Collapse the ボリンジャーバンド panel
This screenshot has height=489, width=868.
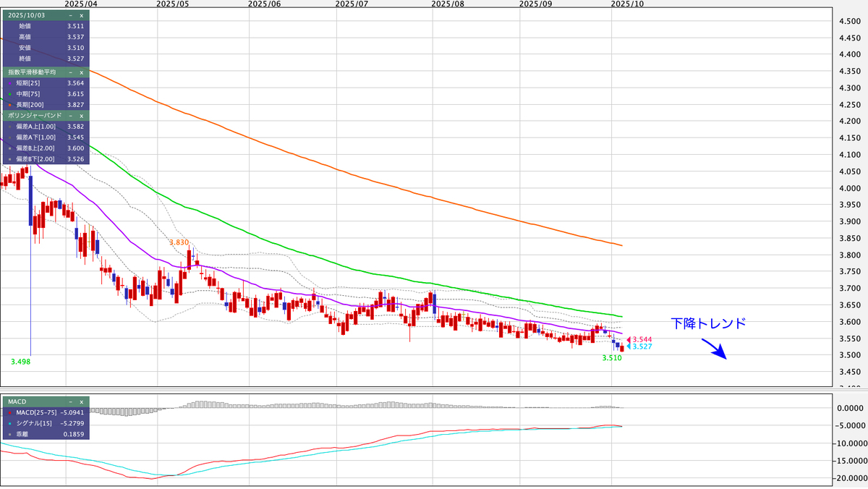click(70, 116)
